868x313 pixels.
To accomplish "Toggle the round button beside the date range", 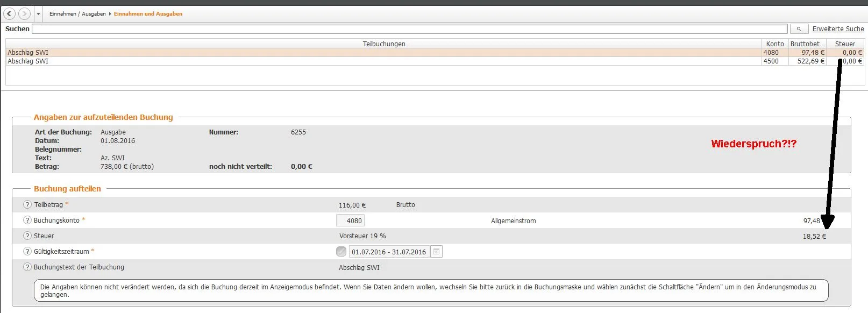I will [341, 252].
